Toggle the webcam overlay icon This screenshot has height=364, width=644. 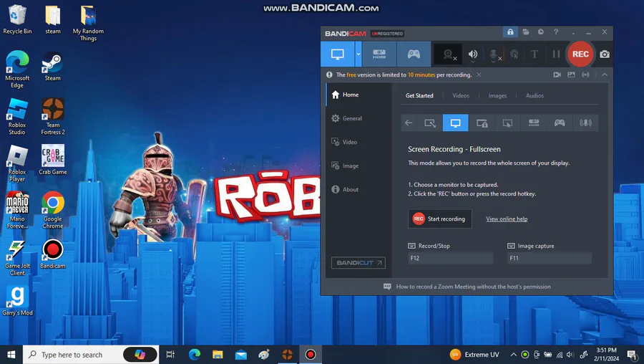[x=449, y=54]
